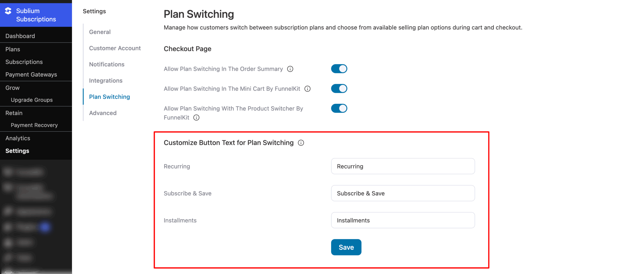Image resolution: width=644 pixels, height=274 pixels.
Task: Open the info tooltip for Order Summary switching
Action: (290, 69)
